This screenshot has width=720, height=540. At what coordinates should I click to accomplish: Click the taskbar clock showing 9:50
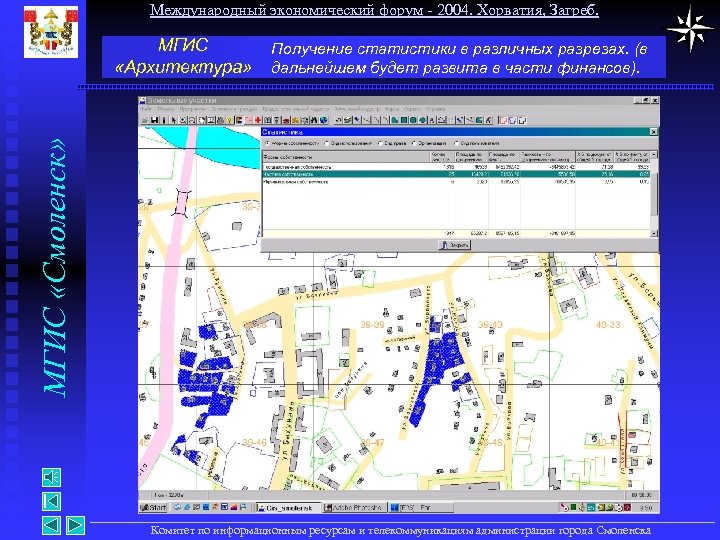646,508
